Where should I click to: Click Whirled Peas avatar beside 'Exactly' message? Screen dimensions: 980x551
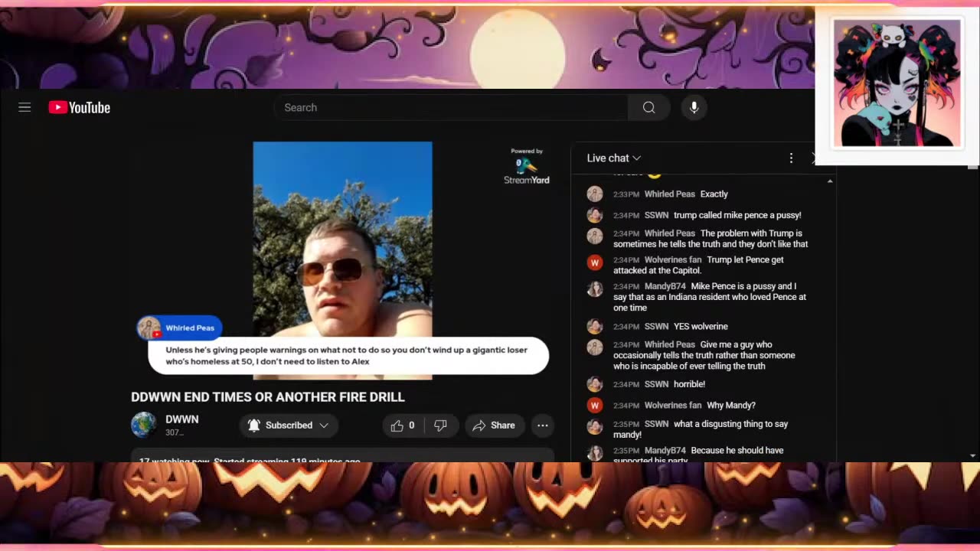point(595,194)
